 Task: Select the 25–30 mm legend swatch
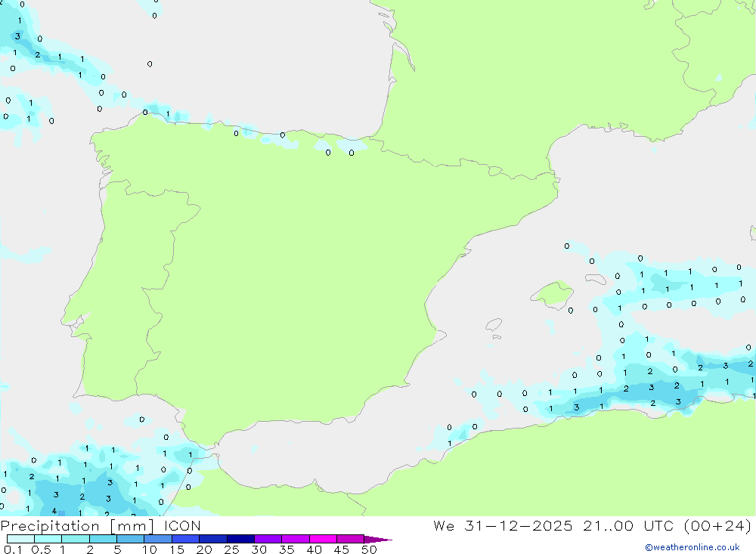click(x=240, y=539)
